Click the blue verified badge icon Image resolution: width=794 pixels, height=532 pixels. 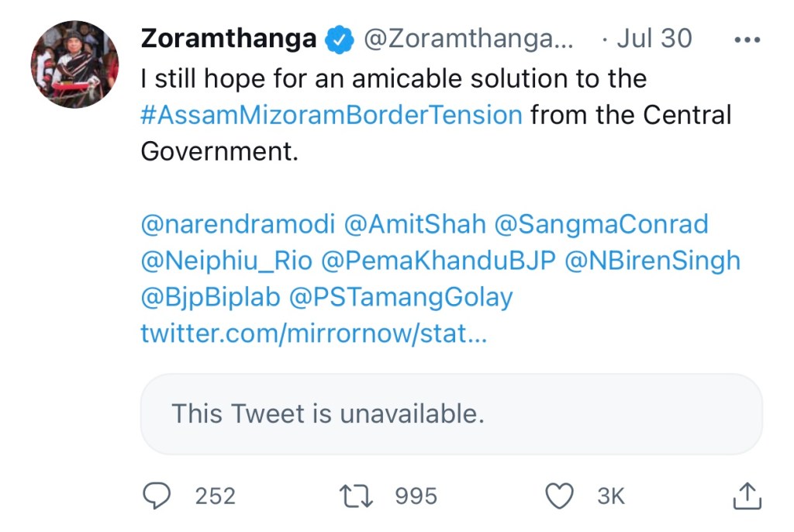pos(339,39)
